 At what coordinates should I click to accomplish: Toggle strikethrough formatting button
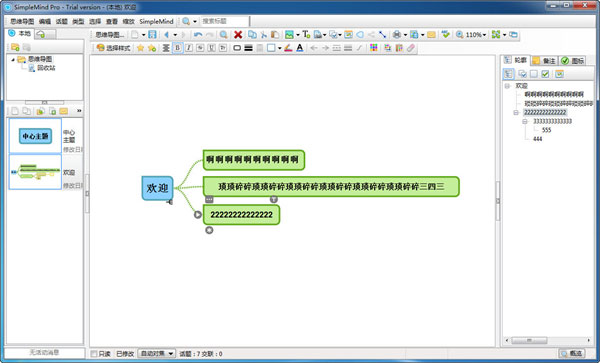[x=200, y=48]
